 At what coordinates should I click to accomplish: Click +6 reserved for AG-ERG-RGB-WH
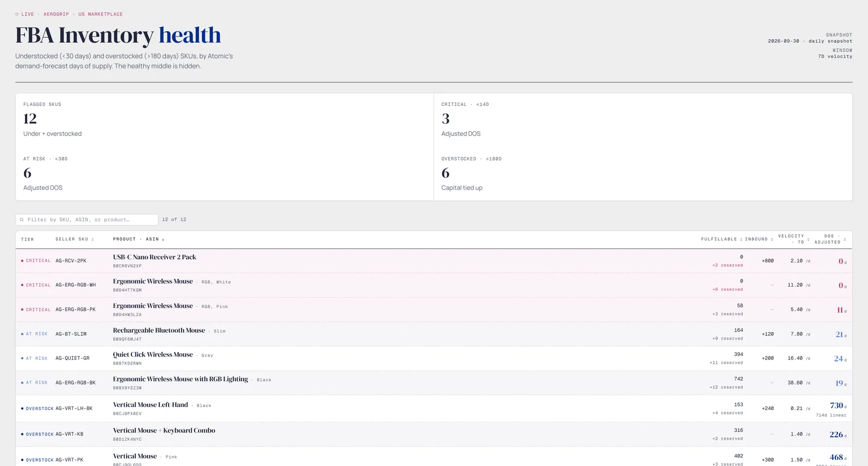point(727,290)
